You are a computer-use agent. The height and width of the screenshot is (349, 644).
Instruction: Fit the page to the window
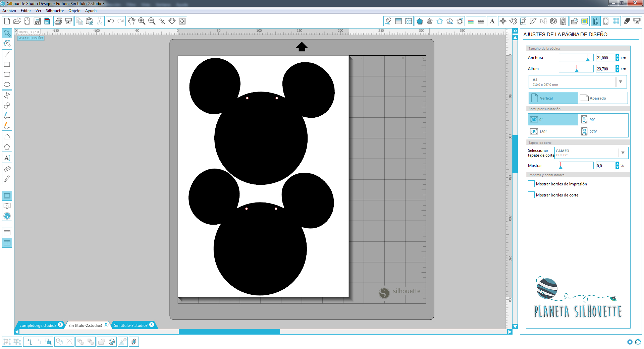click(182, 21)
